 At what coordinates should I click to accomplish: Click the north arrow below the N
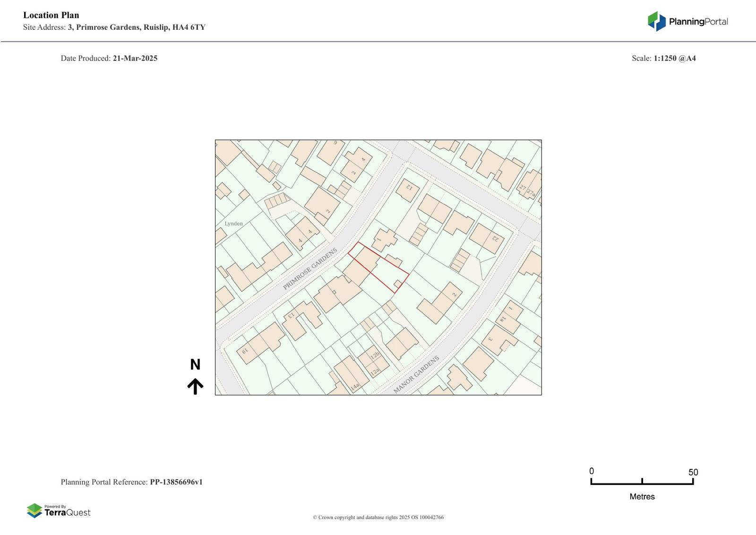tap(195, 386)
